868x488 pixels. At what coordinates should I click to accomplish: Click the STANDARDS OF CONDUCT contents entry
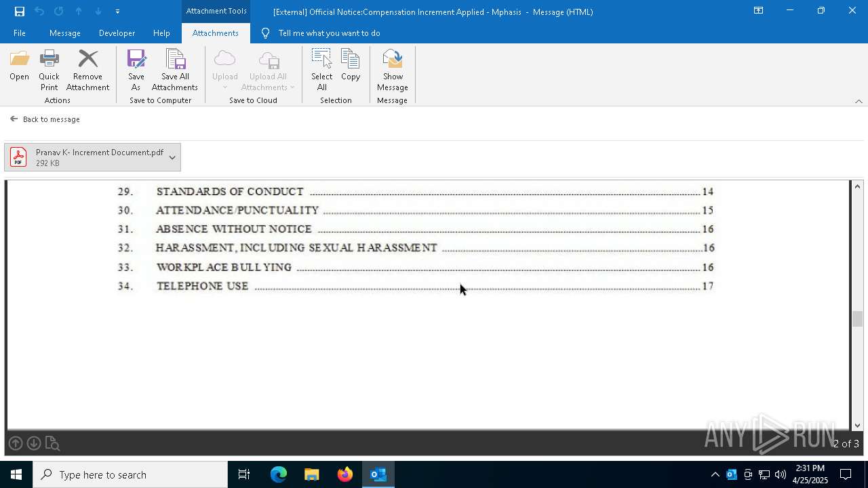click(415, 192)
